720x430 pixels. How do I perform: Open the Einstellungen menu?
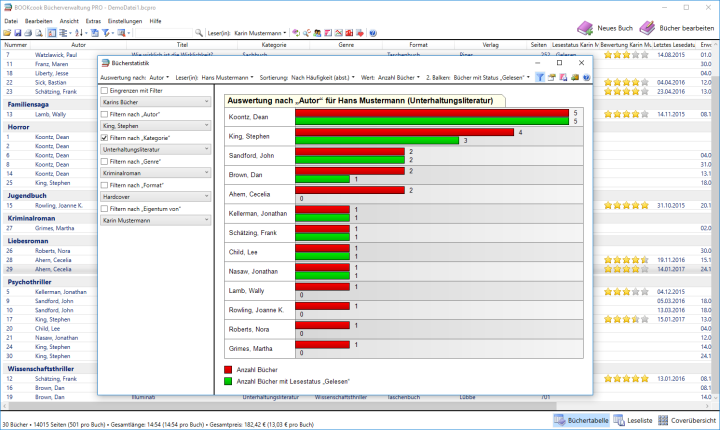tap(125, 20)
